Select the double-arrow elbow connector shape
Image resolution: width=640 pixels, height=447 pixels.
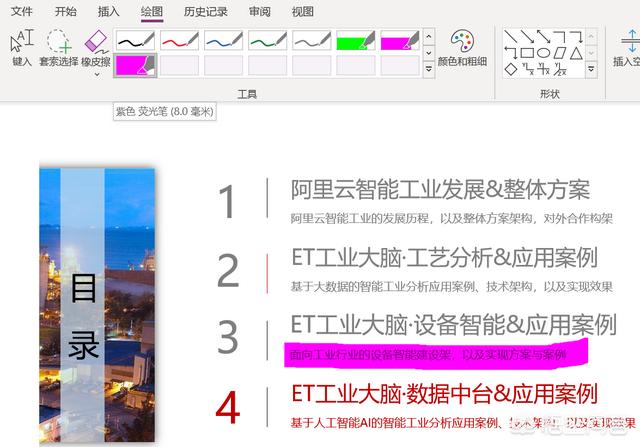(511, 53)
